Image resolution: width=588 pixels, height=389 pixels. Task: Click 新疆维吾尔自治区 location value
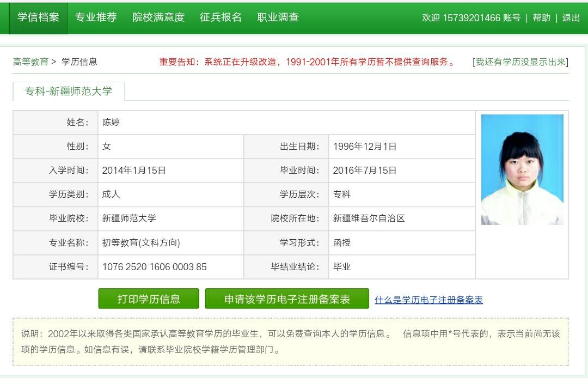tap(369, 218)
